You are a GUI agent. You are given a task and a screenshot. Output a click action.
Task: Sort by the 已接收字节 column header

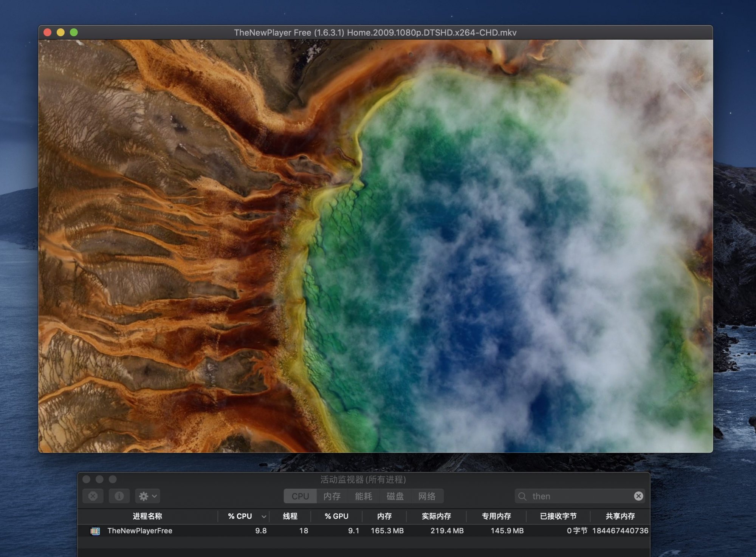[x=558, y=516]
